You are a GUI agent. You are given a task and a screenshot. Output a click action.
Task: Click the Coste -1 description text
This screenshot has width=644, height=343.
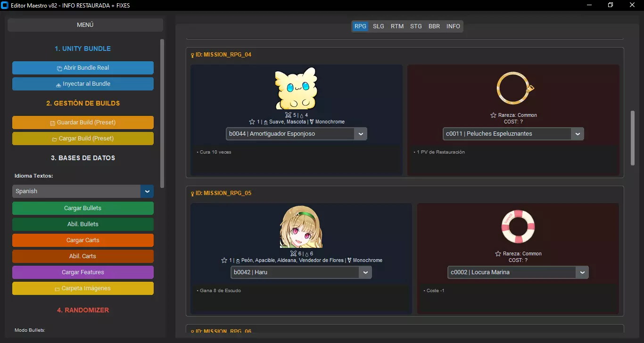[434, 291]
